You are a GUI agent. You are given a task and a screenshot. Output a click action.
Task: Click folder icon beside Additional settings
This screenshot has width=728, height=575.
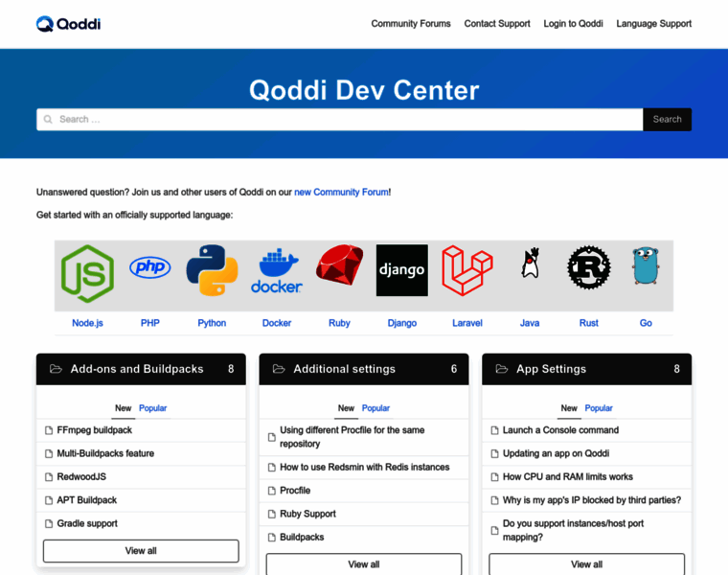coord(279,369)
